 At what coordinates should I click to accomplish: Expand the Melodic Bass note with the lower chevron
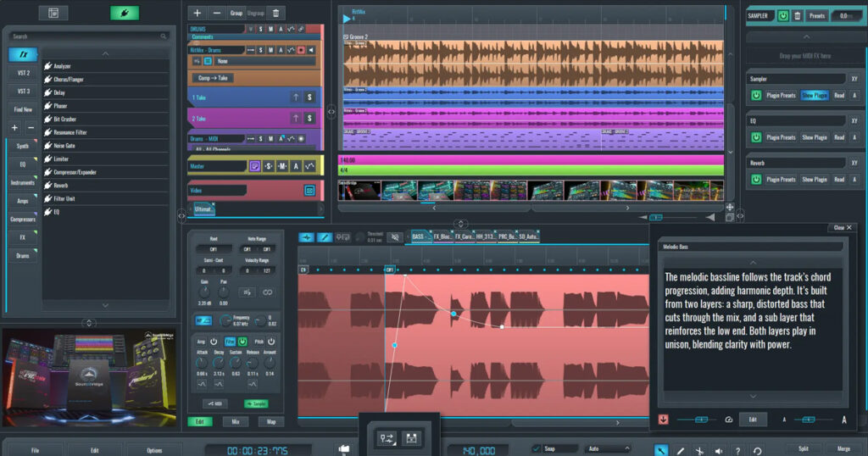coord(753,396)
